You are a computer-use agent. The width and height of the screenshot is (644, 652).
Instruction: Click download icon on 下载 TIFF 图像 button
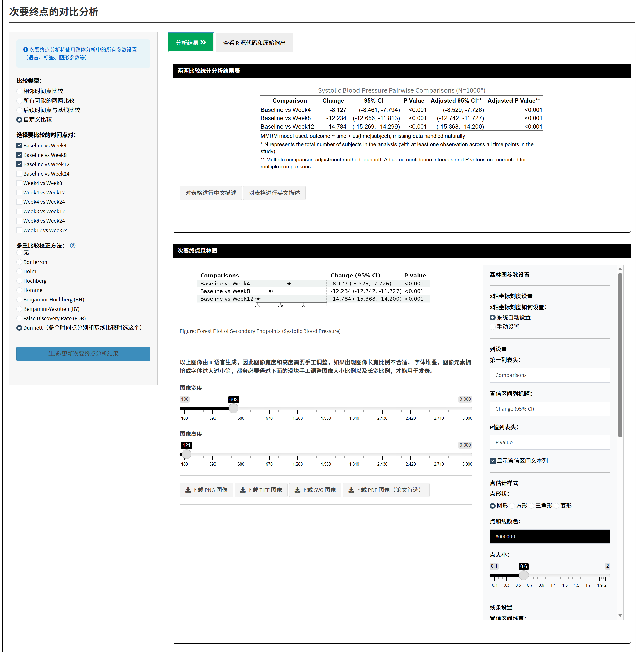pos(242,490)
